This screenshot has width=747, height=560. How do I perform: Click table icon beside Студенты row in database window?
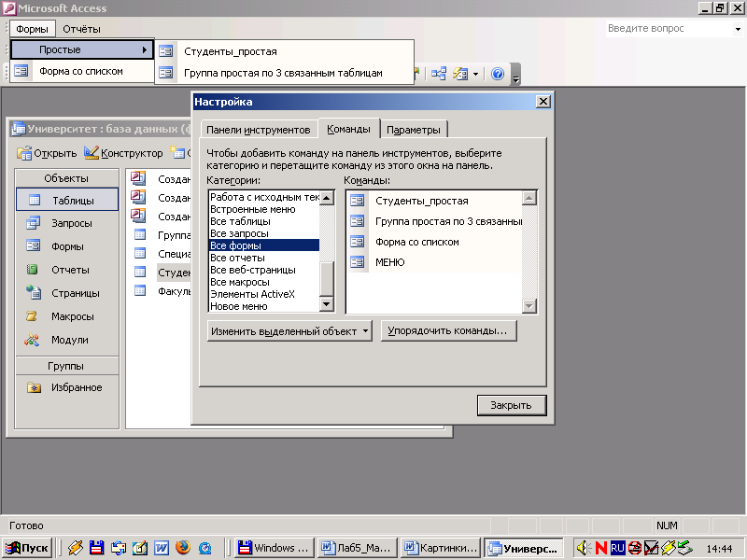tap(139, 272)
